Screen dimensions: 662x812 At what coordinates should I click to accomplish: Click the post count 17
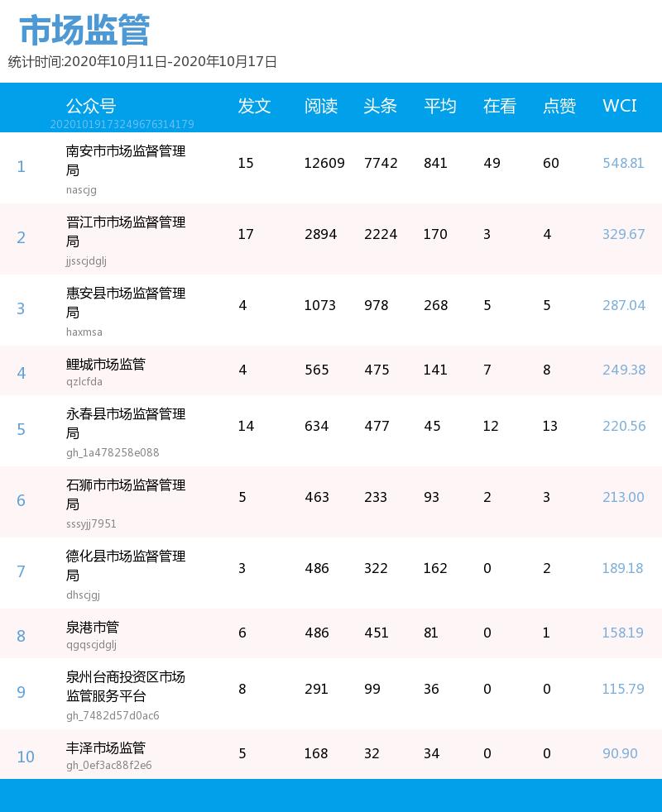tap(246, 234)
